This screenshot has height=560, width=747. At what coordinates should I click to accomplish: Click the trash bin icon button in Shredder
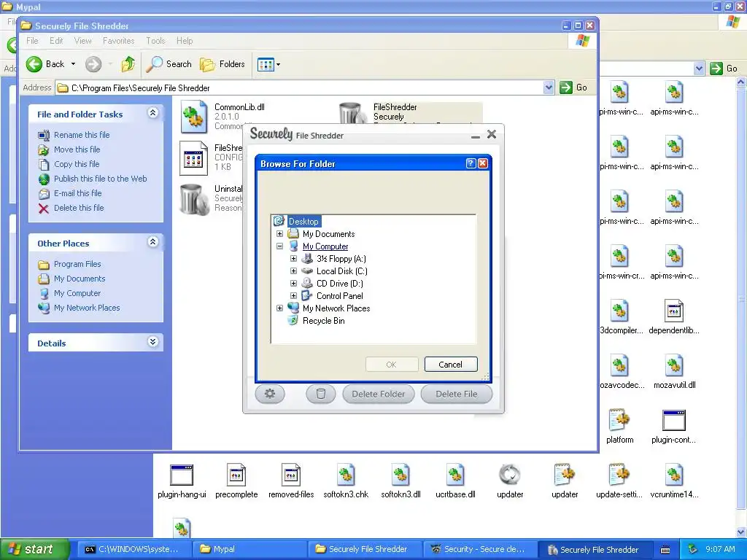tap(321, 394)
